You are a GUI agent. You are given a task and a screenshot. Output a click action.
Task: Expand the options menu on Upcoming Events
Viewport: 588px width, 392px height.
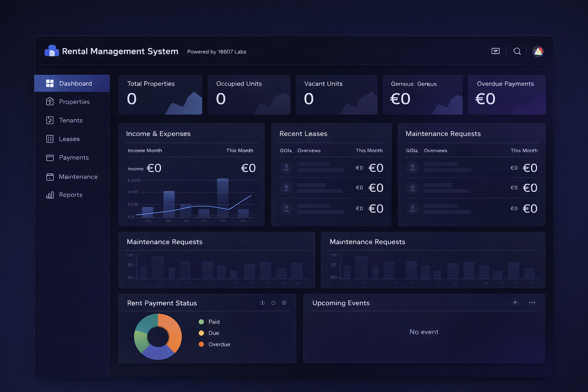[532, 302]
